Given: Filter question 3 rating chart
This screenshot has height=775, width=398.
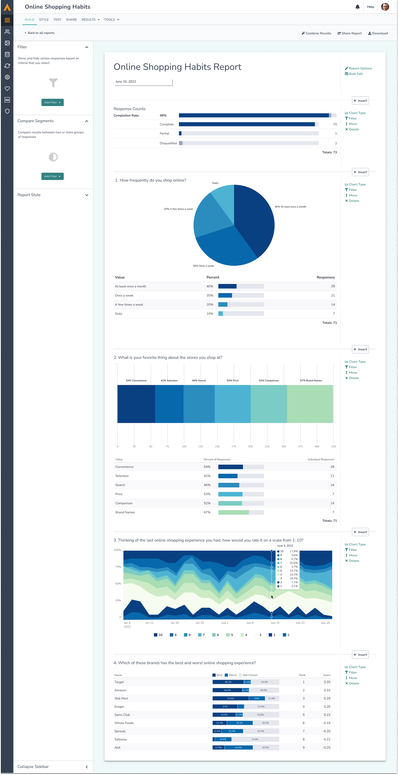Looking at the screenshot, I should [x=351, y=550].
